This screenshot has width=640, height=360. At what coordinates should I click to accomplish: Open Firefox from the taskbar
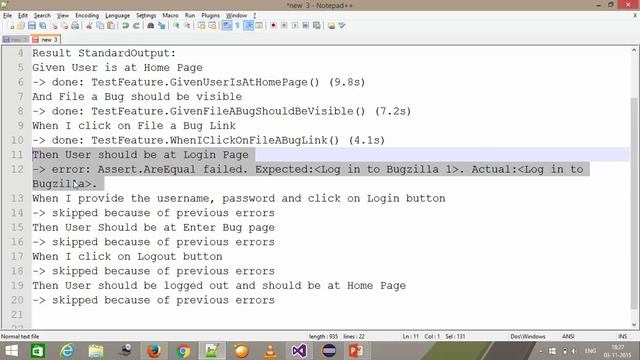(x=154, y=351)
